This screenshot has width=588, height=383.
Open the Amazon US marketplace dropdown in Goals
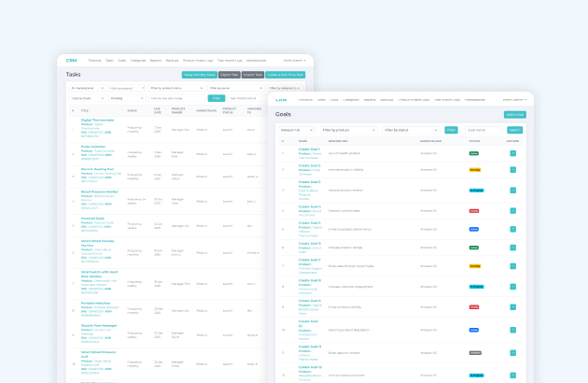coord(296,130)
